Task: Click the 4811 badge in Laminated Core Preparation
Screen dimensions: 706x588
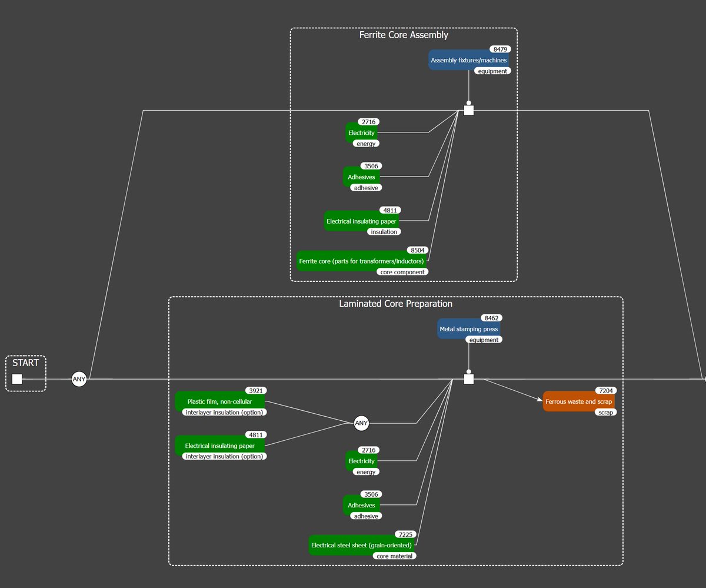Action: click(256, 434)
